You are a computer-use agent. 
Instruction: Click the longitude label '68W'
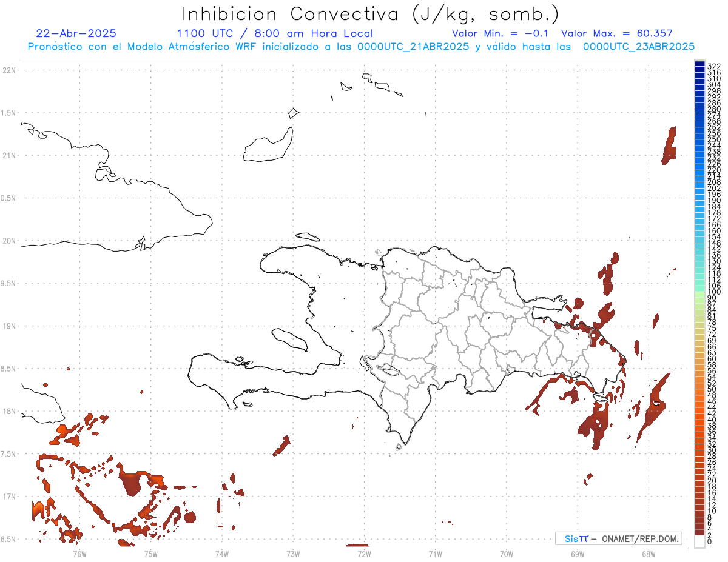649,554
